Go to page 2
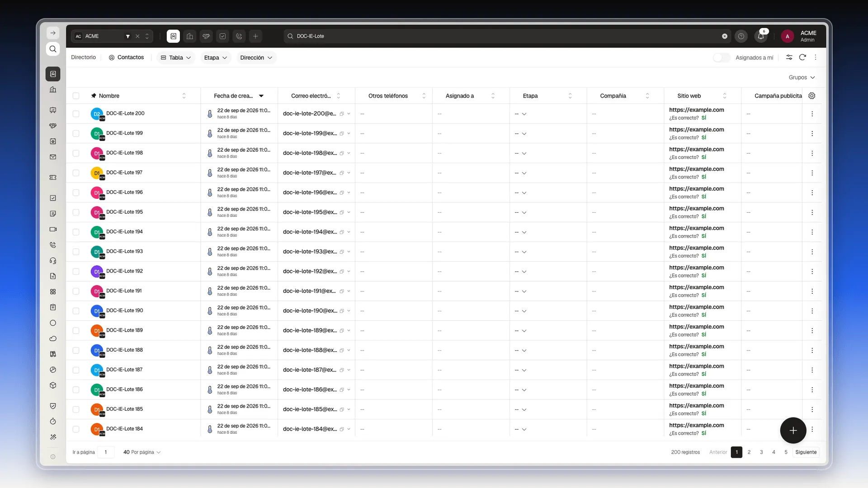Image resolution: width=868 pixels, height=488 pixels. (749, 452)
